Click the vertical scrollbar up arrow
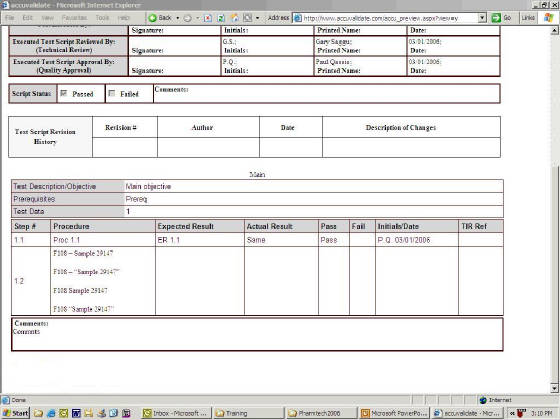This screenshot has width=560, height=420. click(x=554, y=30)
